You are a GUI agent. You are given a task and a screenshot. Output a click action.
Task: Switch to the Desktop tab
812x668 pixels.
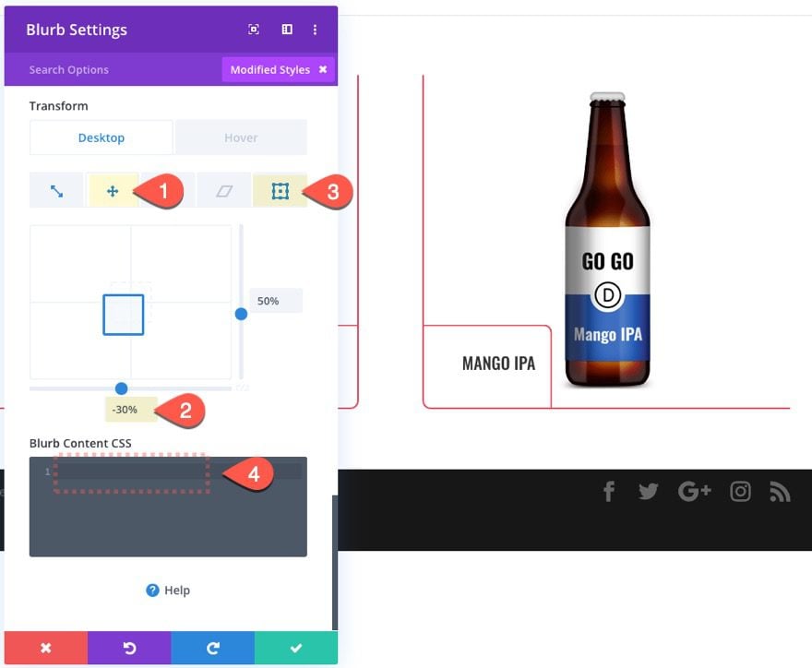coord(101,137)
